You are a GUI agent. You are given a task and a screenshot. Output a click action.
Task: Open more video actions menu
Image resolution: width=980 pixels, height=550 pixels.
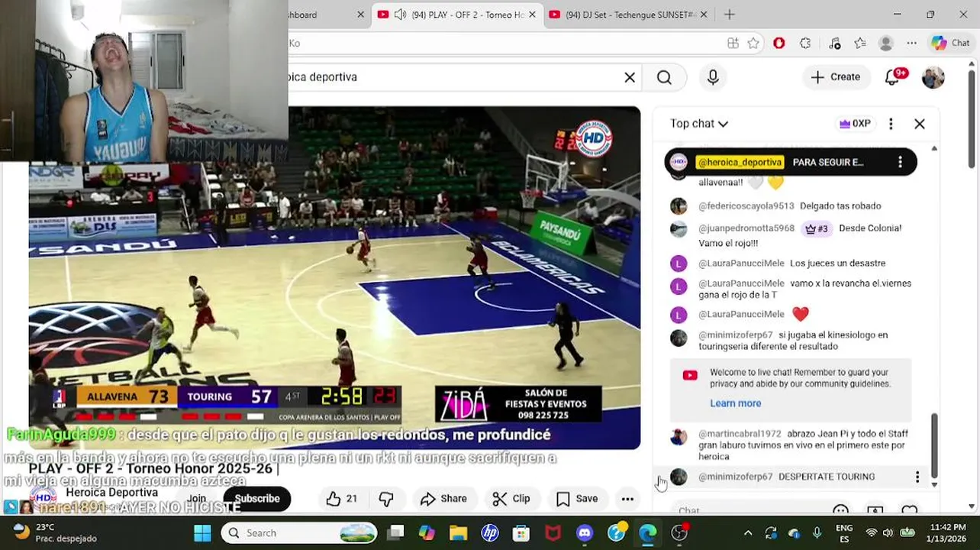[x=627, y=499]
